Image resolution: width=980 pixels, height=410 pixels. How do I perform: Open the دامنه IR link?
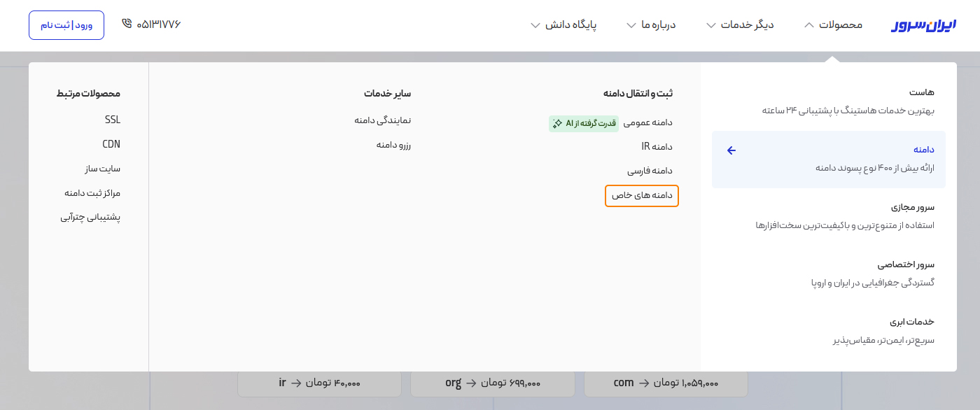click(657, 147)
